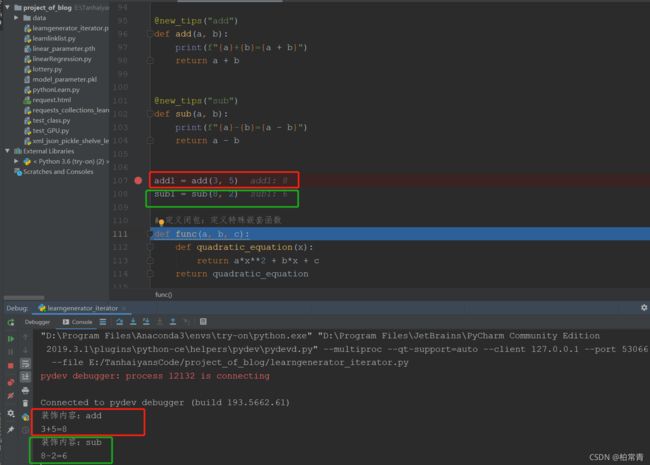This screenshot has height=465, width=650.
Task: Click line 111 'def func(a, b, c):'
Action: click(201, 234)
